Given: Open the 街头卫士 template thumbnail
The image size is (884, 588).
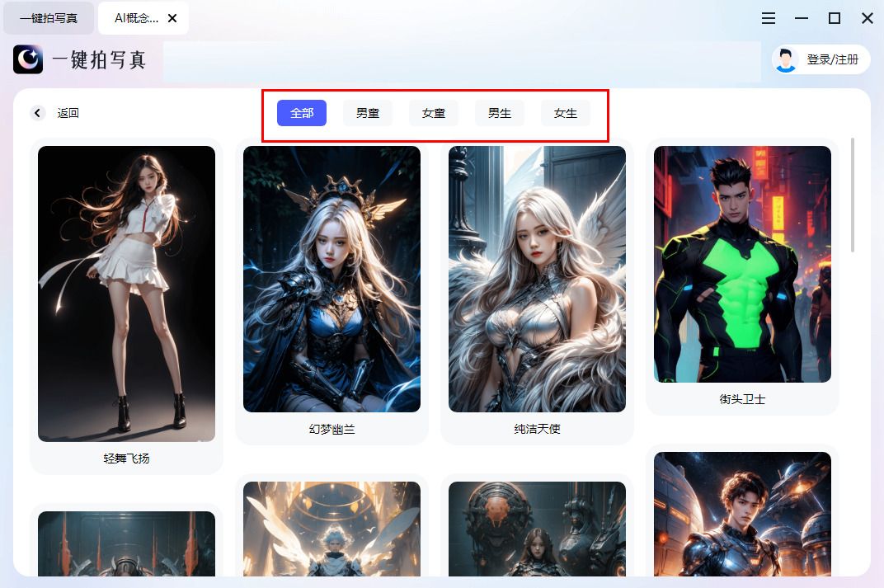Looking at the screenshot, I should pos(742,264).
